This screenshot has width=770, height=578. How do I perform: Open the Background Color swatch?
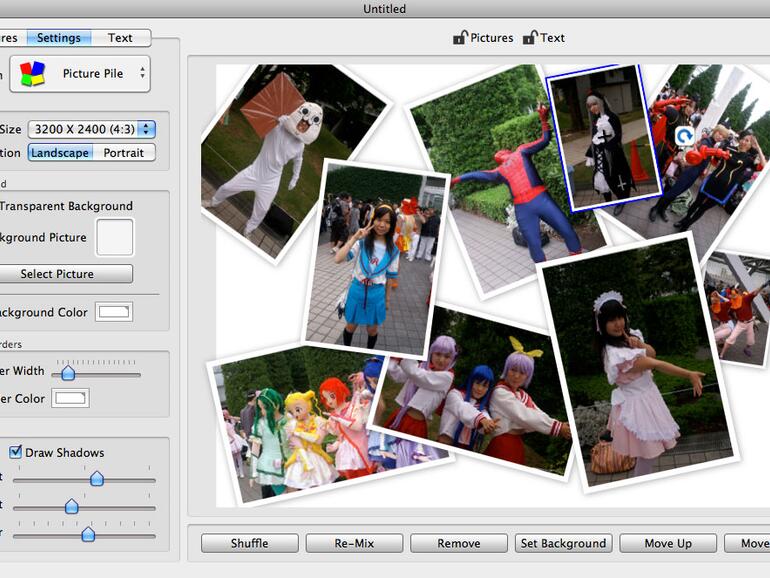click(x=114, y=312)
